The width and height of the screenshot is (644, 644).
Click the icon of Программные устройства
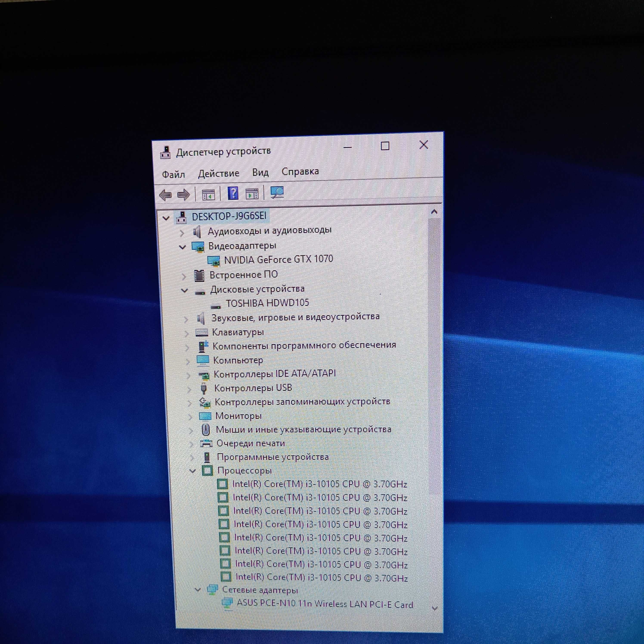click(207, 457)
